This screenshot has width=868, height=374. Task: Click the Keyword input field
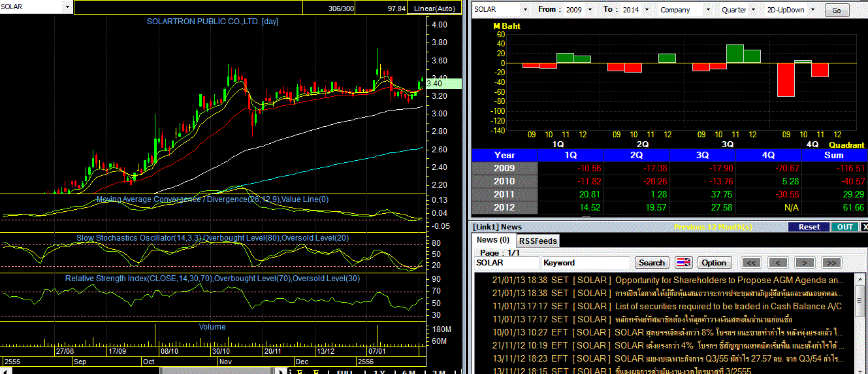click(x=586, y=262)
